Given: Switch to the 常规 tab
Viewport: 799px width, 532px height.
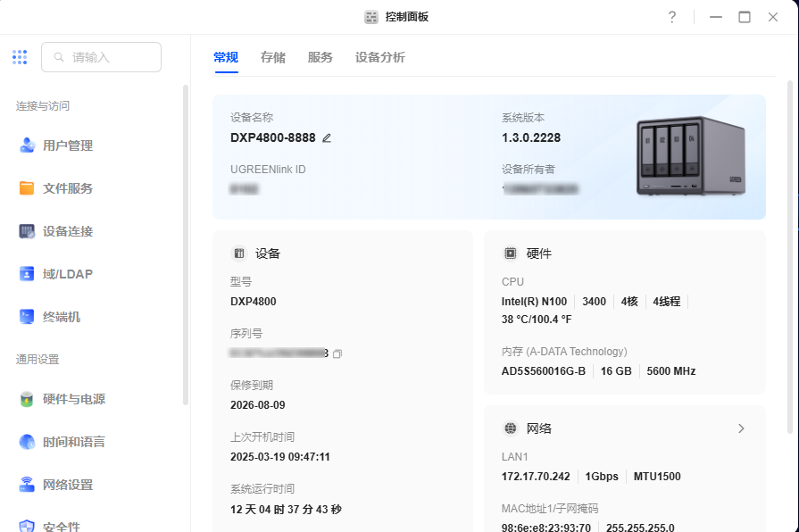Looking at the screenshot, I should click(x=226, y=57).
